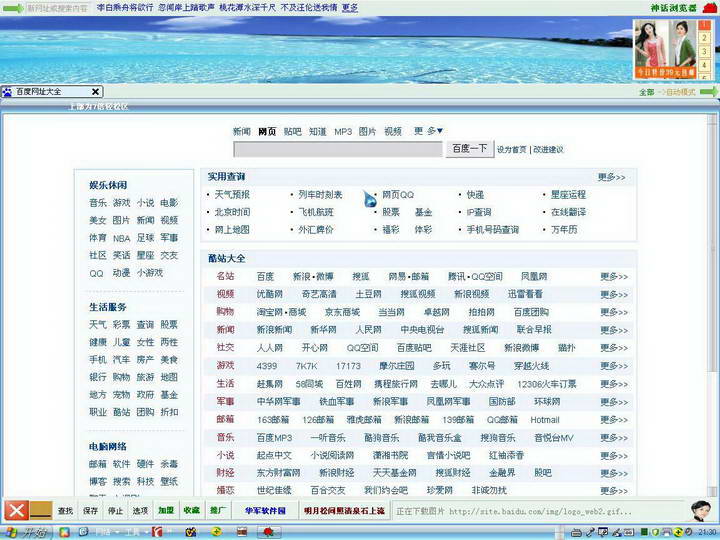Open the 更多 dropdown on the search tabs

tap(428, 131)
